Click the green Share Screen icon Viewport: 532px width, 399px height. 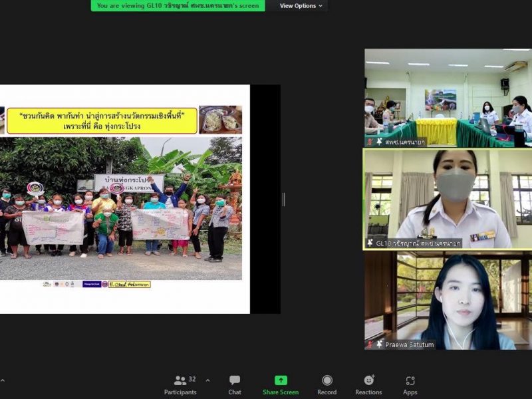[x=281, y=380]
